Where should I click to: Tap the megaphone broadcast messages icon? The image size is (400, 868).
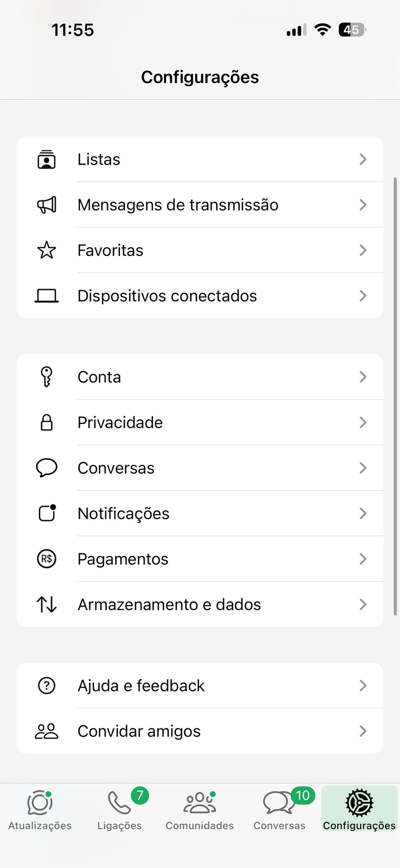[47, 205]
